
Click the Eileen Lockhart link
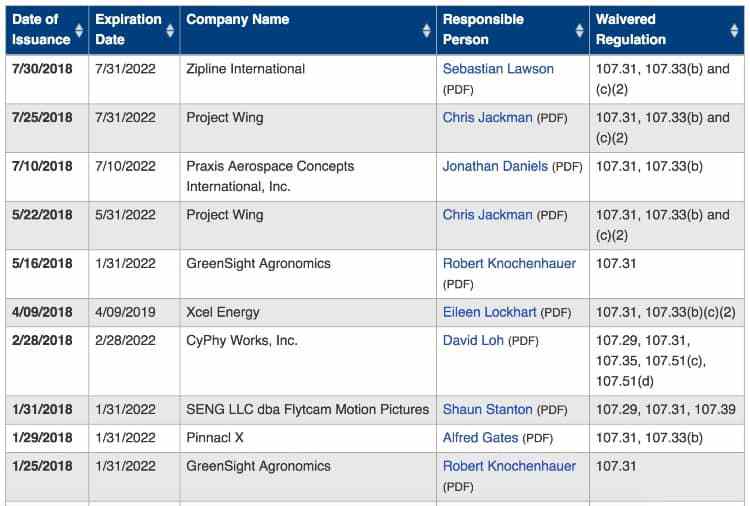click(x=489, y=312)
